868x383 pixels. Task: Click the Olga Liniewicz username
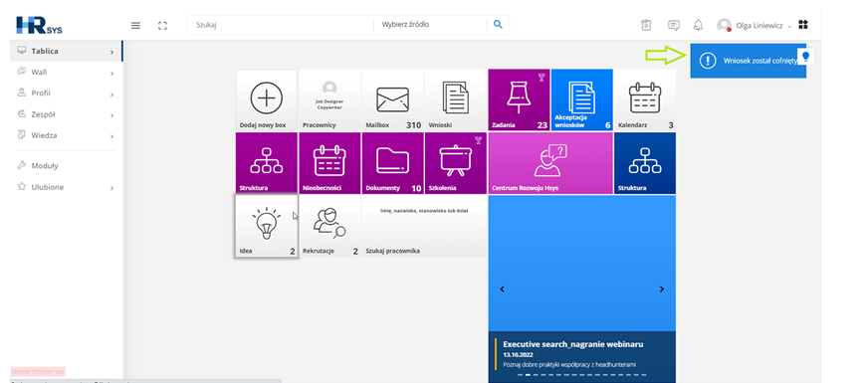pos(759,25)
